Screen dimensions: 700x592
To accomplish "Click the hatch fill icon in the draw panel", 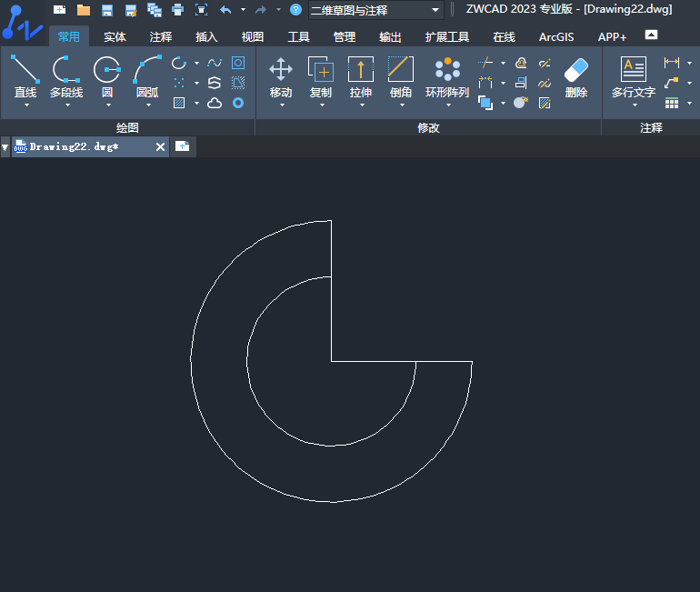I will coord(179,103).
